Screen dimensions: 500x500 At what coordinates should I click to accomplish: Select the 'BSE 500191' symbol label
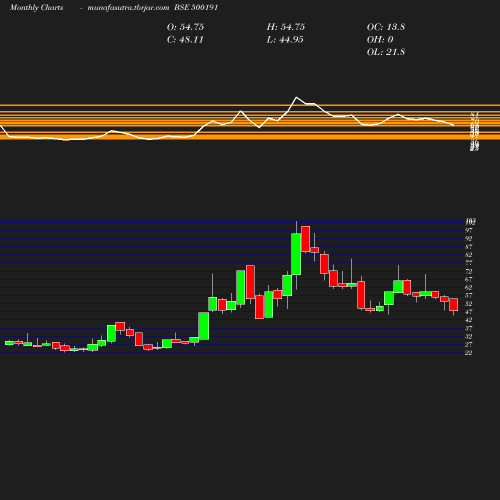point(196,8)
